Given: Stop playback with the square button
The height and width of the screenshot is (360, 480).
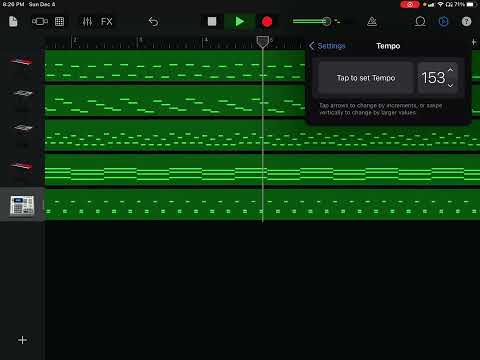Looking at the screenshot, I should coord(212,22).
